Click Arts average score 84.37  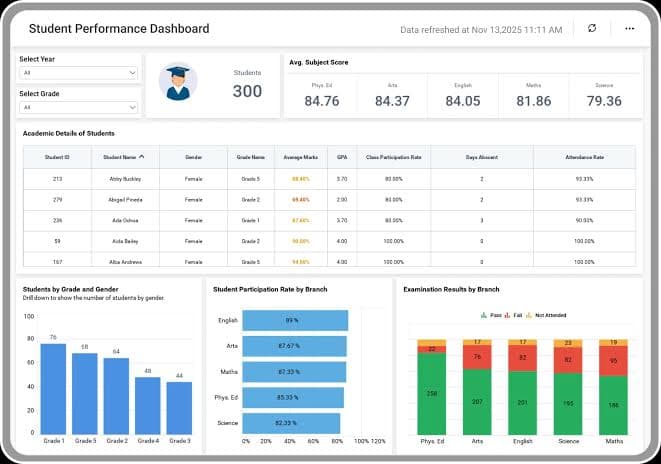(392, 101)
